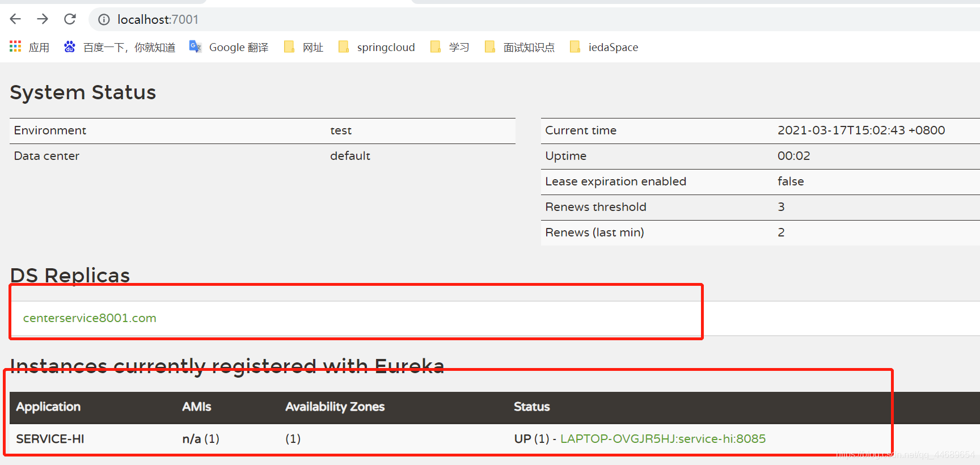This screenshot has height=465, width=980.
Task: Click the Availability Zones column header
Action: [335, 407]
